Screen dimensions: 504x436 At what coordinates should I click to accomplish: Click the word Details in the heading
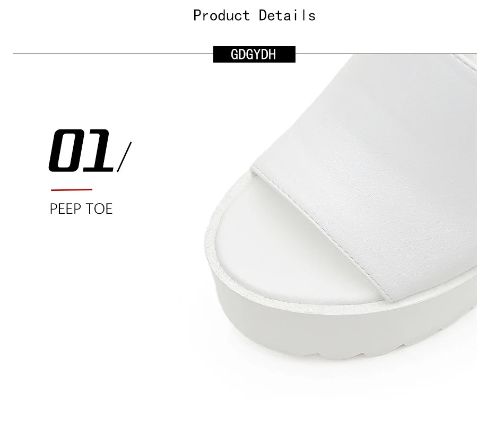288,15
